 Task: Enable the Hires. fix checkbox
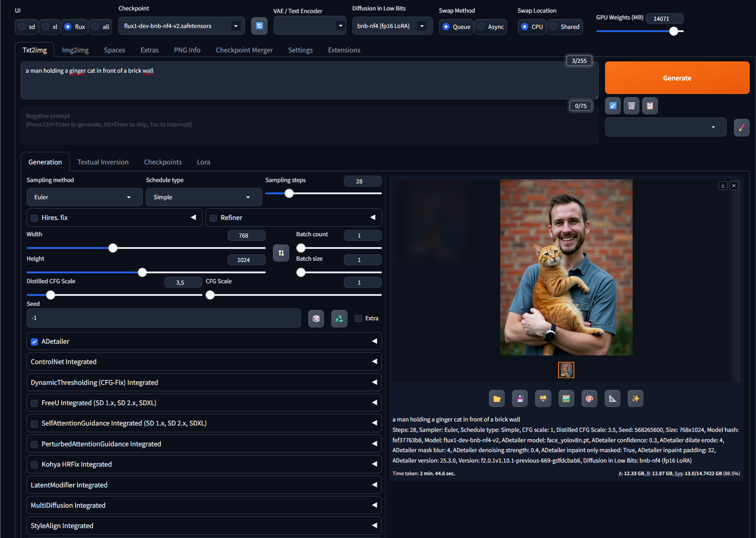(x=34, y=218)
